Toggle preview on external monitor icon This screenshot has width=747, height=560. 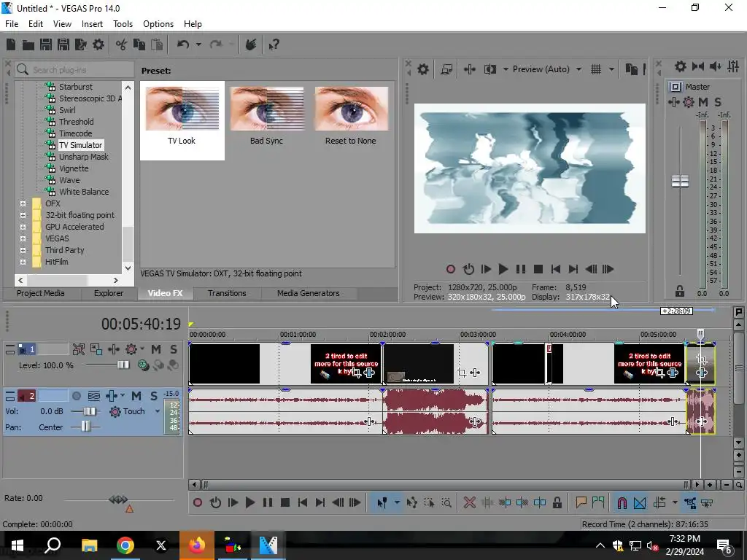[x=446, y=69]
